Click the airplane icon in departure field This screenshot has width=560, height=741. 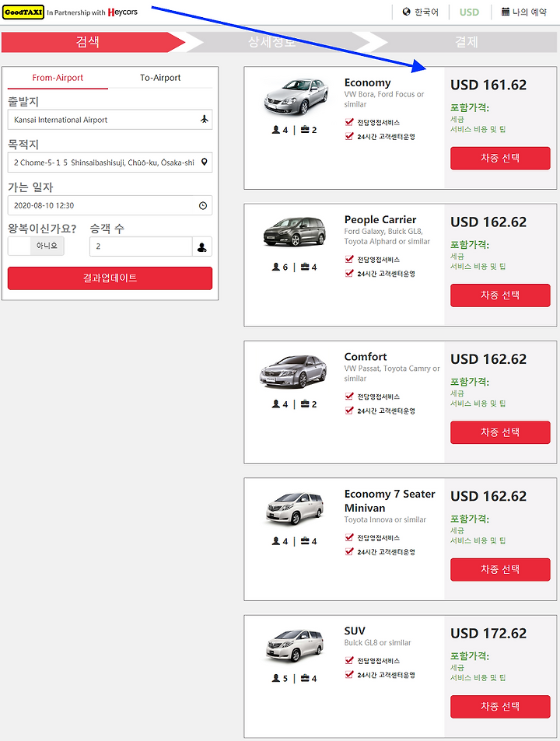204,119
